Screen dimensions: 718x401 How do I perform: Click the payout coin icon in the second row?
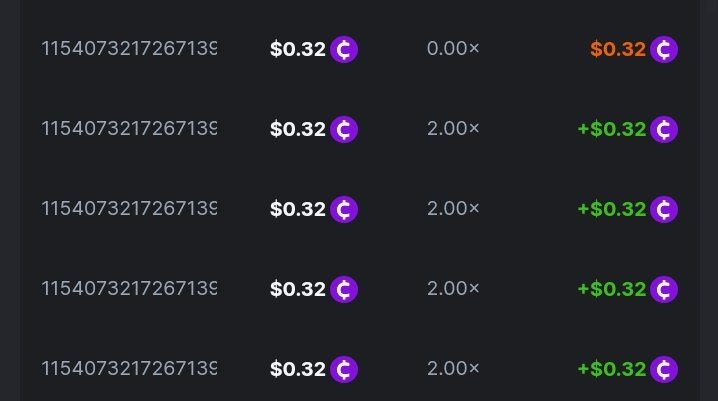click(x=664, y=129)
